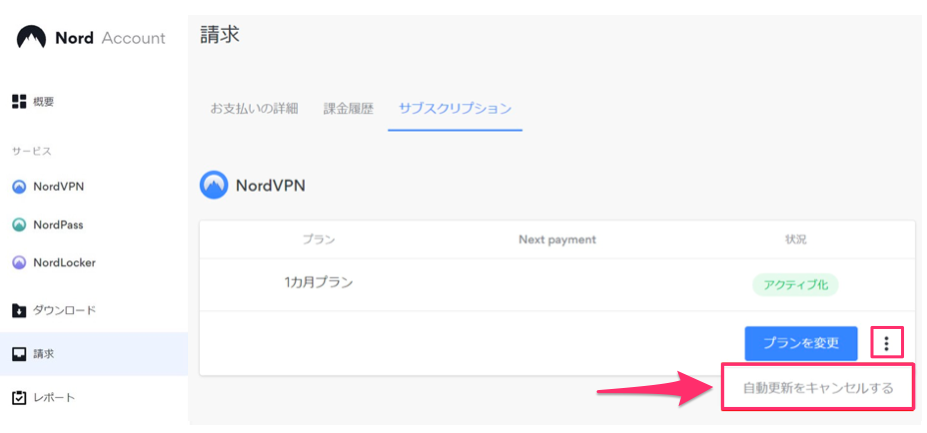Click the NordPass teal icon
The width and height of the screenshot is (927, 433).
pos(20,225)
